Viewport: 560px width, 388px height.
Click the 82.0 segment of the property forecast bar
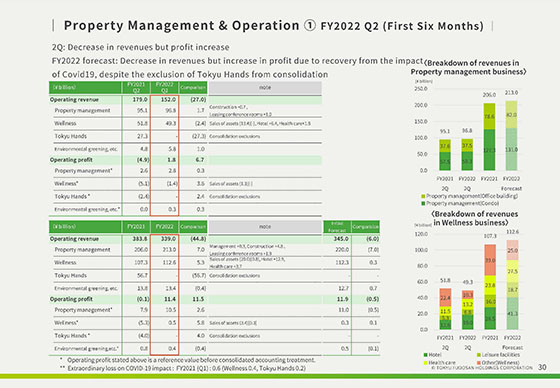(511, 115)
